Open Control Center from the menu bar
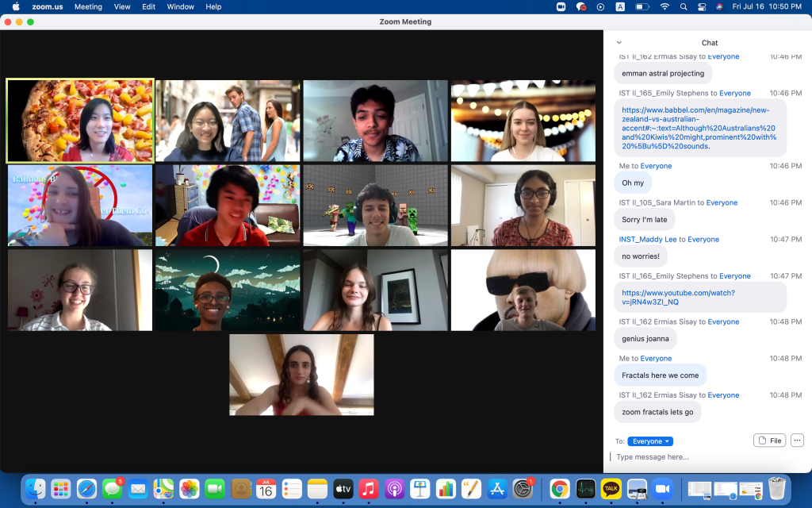812x508 pixels. tap(701, 7)
